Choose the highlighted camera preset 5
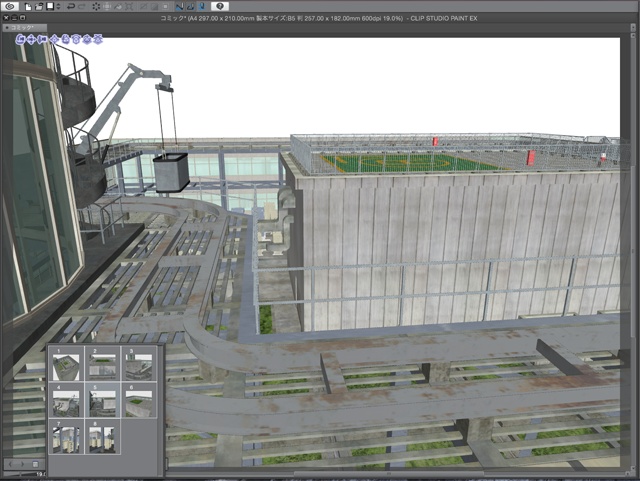This screenshot has height=481, width=640. click(x=101, y=402)
